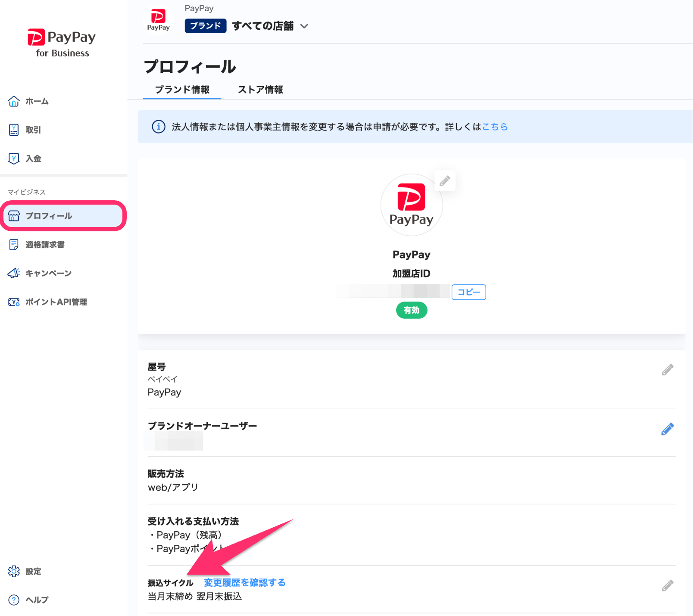This screenshot has width=693, height=616.
Task: Click the home house icon
Action: click(x=14, y=101)
